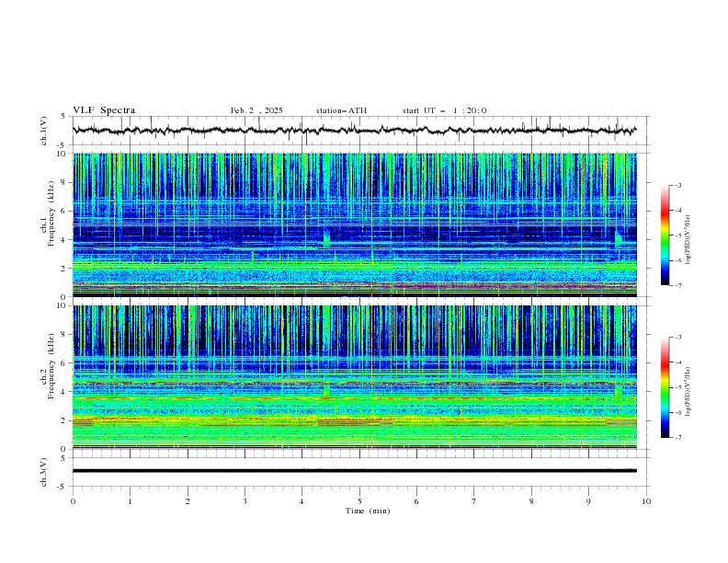
Task: Click the ch.1 color bar "log(PSD)(V²/Hz)" label
Action: (x=688, y=240)
